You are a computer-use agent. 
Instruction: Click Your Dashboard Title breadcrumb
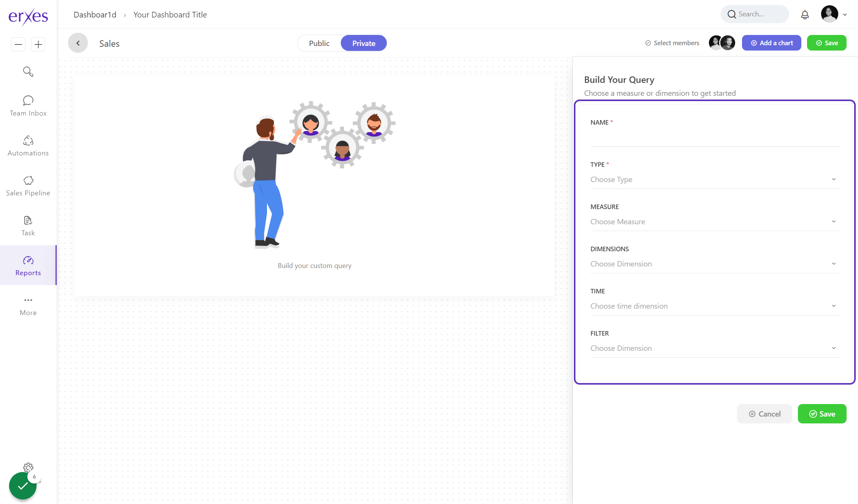pos(170,15)
